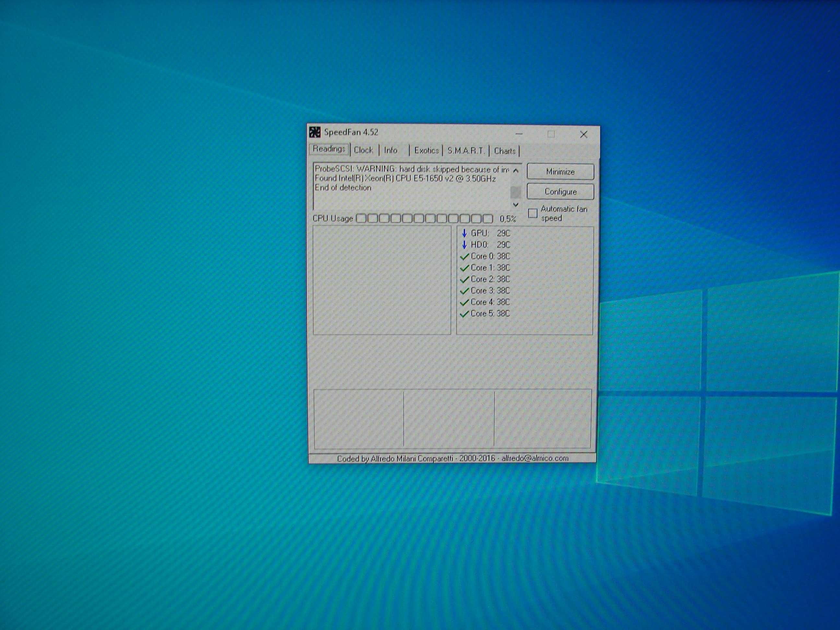Click the Coded by Alfredo Milani Comparetti status bar

click(x=452, y=458)
